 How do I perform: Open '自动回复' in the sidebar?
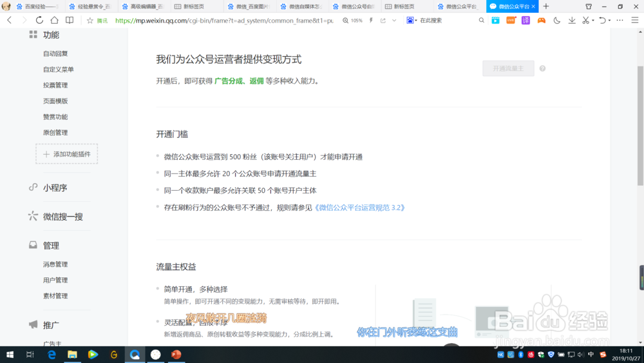coord(55,54)
